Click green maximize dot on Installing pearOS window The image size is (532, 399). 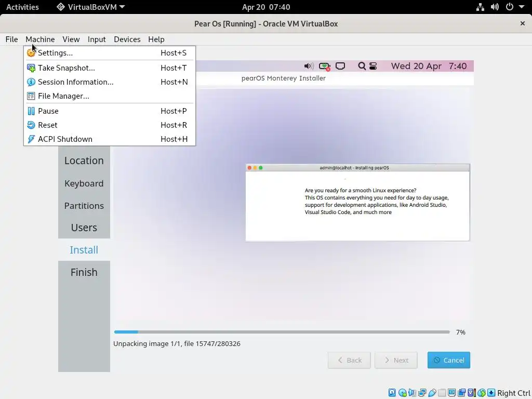pyautogui.click(x=261, y=168)
